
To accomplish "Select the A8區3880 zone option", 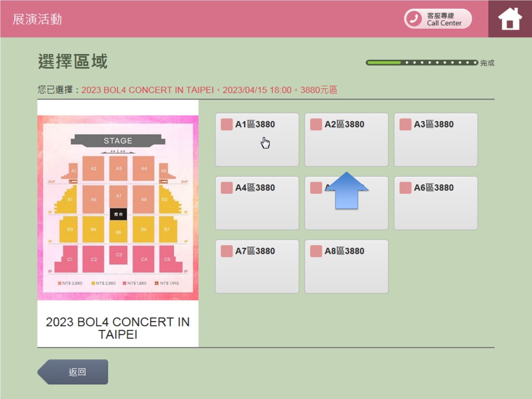I will pos(346,266).
